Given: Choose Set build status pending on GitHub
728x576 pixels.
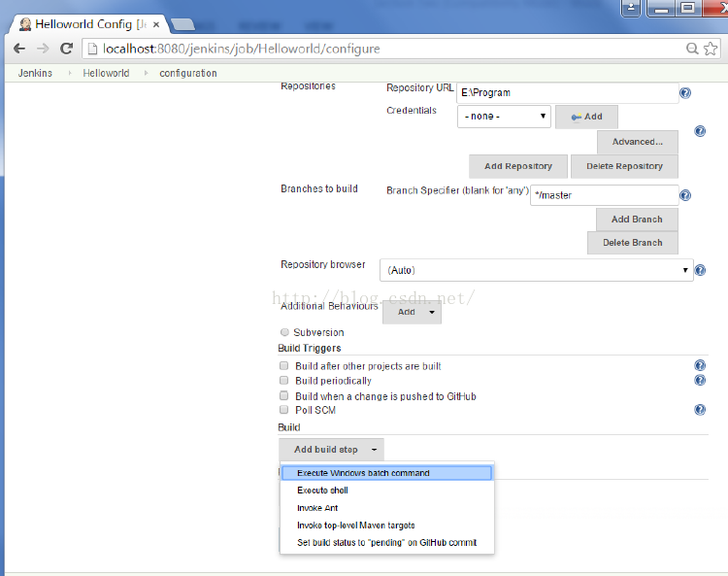Looking at the screenshot, I should tap(386, 542).
